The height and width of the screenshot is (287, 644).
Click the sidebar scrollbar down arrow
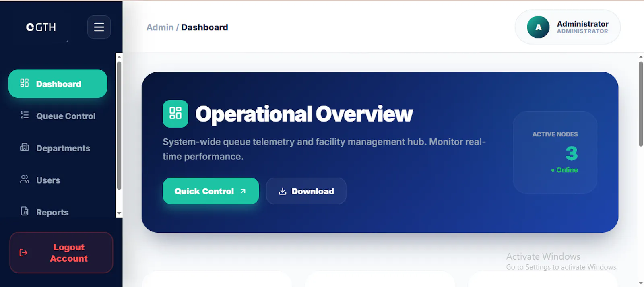click(119, 213)
